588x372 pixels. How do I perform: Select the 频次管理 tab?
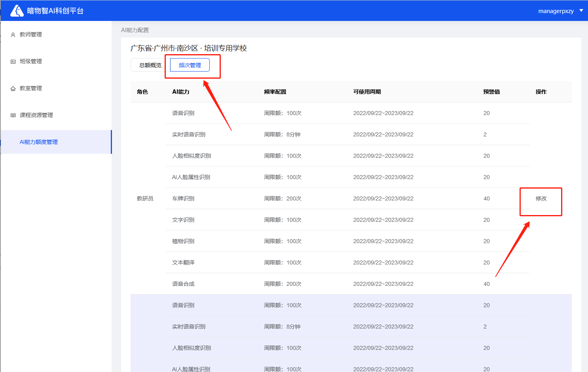(190, 65)
